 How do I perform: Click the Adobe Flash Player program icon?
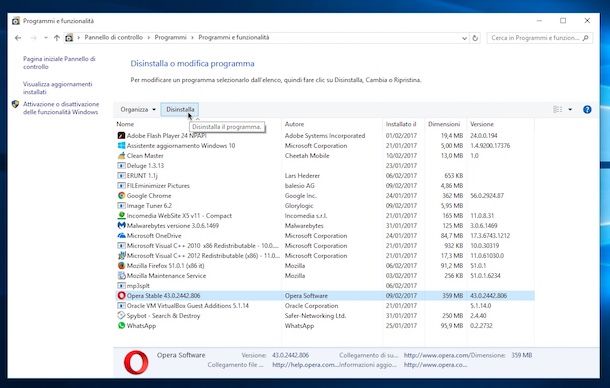coord(121,135)
